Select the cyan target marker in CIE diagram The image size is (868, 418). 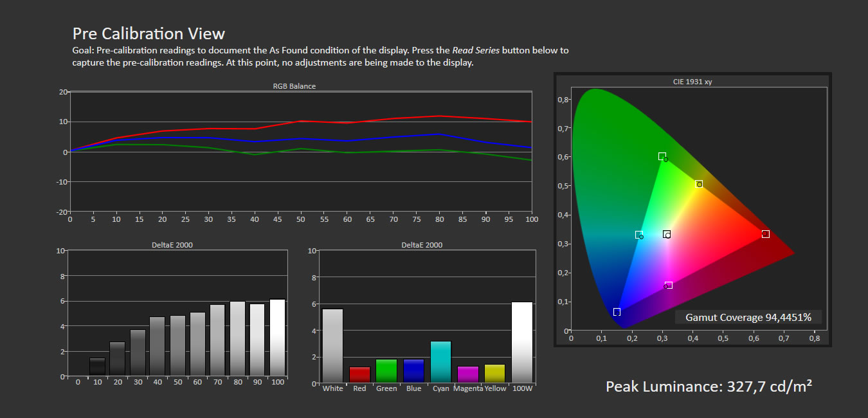pos(638,235)
